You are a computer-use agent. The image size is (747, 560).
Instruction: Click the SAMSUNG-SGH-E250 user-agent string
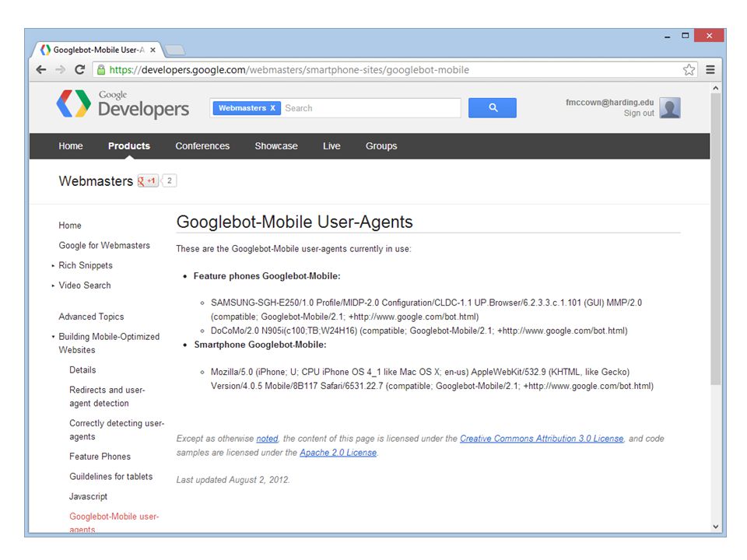[426, 310]
